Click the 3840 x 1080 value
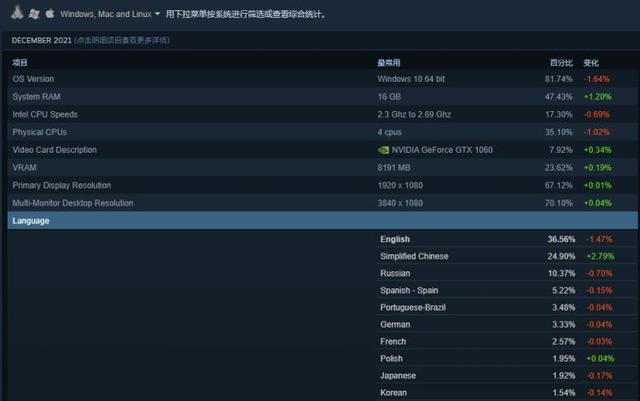Screen dimensions: 640x401 [400, 203]
